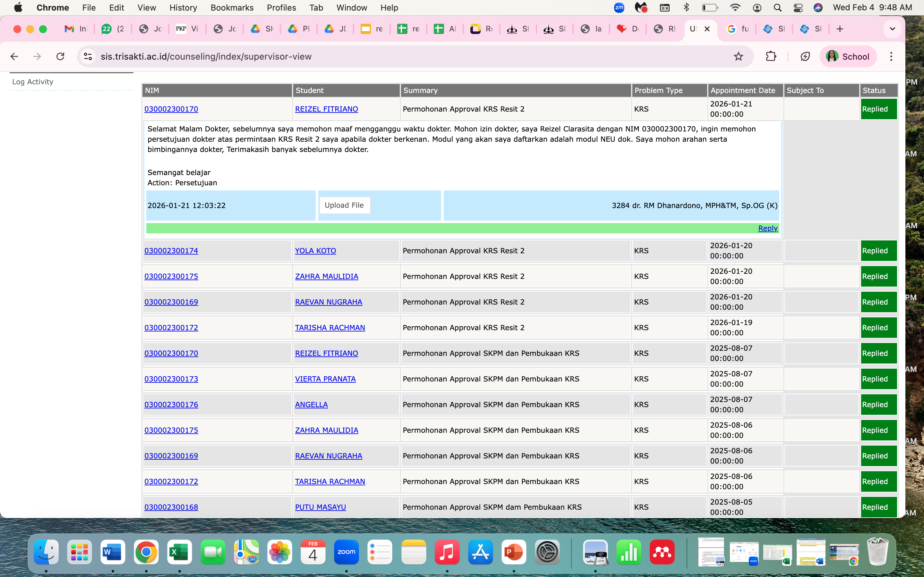This screenshot has height=577, width=924.
Task: Open the Chrome extensions puzzle icon
Action: pos(771,56)
